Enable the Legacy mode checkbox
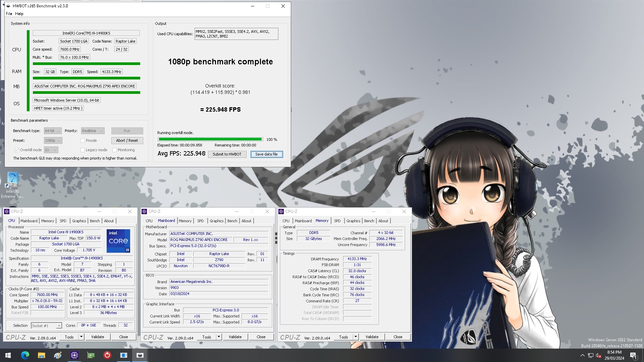 [x=83, y=150]
